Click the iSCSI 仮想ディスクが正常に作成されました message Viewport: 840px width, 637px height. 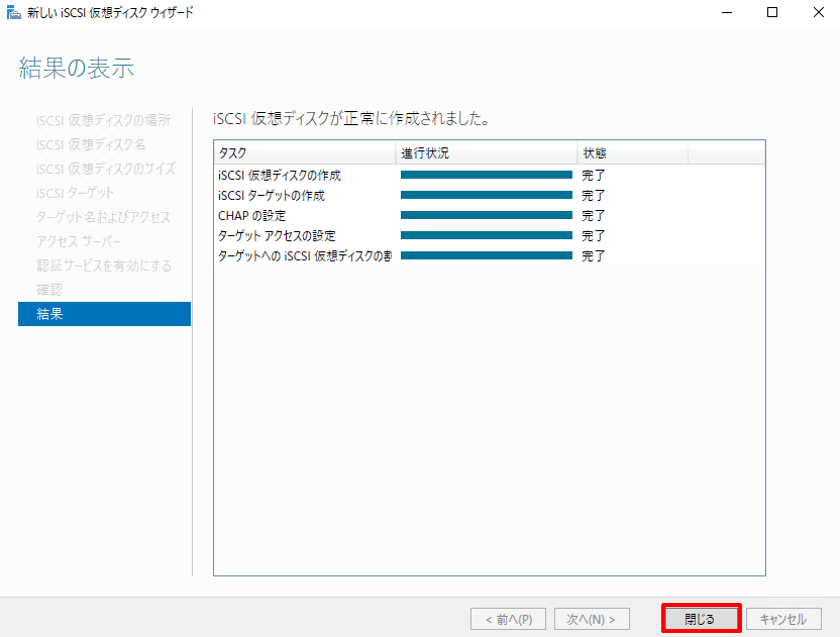(x=351, y=118)
